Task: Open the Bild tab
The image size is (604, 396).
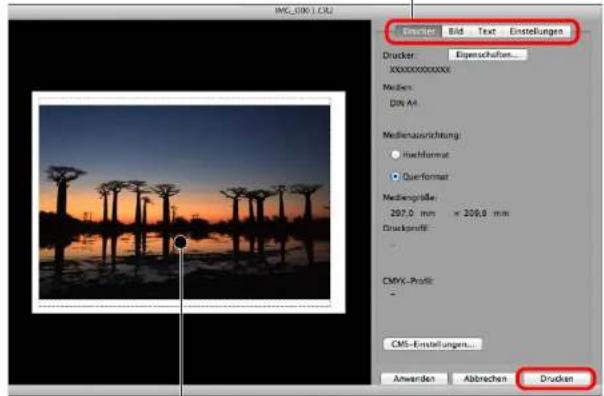Action: pos(456,31)
